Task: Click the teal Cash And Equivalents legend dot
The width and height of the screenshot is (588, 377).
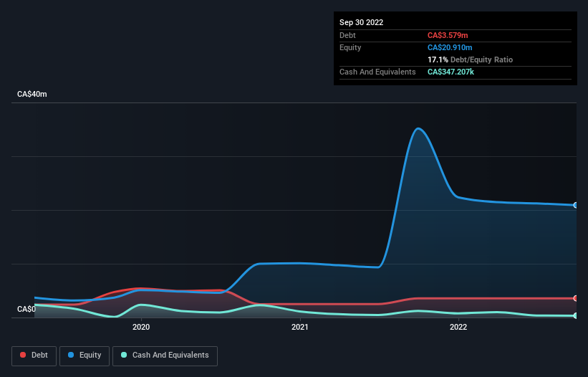Action: 124,355
